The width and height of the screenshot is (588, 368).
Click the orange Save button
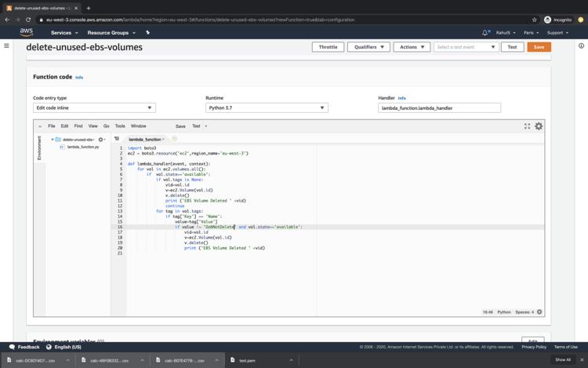tap(539, 47)
